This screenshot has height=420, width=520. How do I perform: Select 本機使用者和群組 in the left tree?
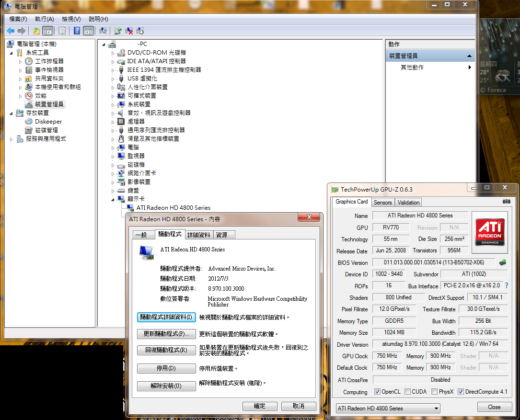coord(58,87)
